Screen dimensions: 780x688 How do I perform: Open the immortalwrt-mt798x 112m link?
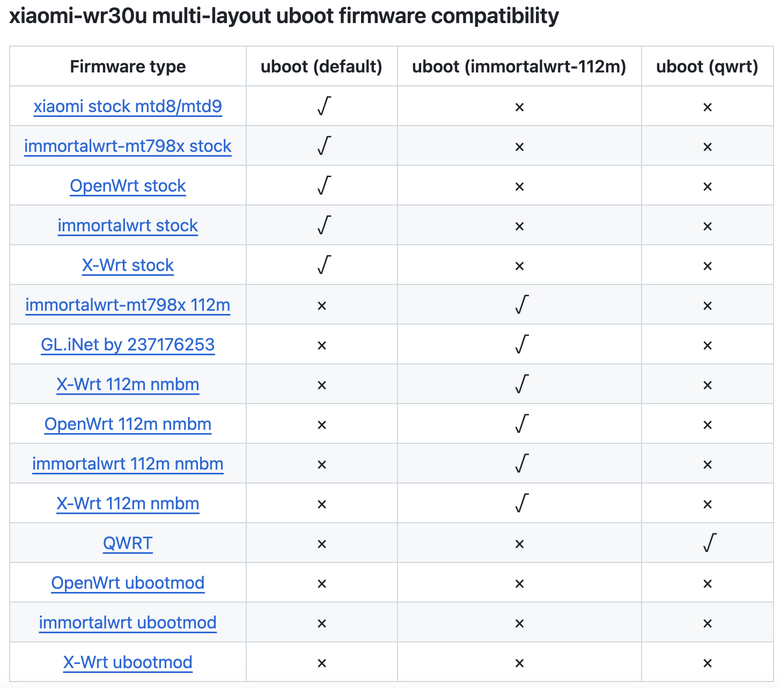click(x=127, y=304)
